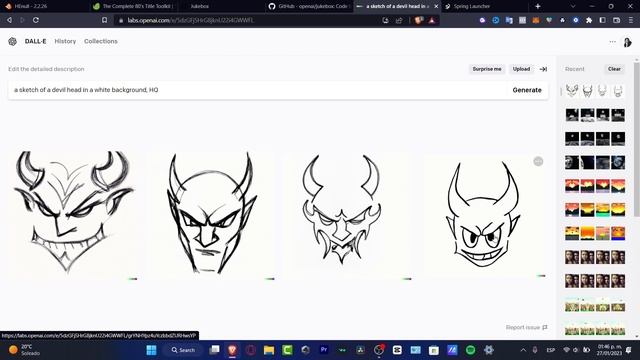The height and width of the screenshot is (360, 640).
Task: Open Adobe Premiere Pro from taskbar
Action: click(x=324, y=350)
